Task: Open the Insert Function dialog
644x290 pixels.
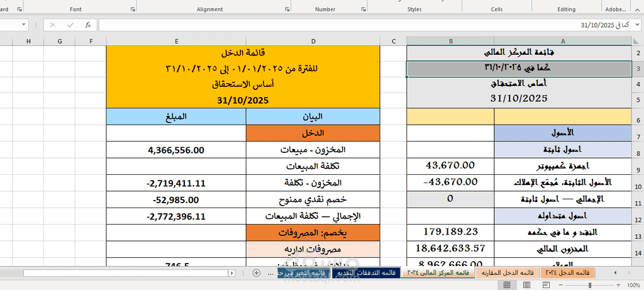Action: [x=87, y=25]
